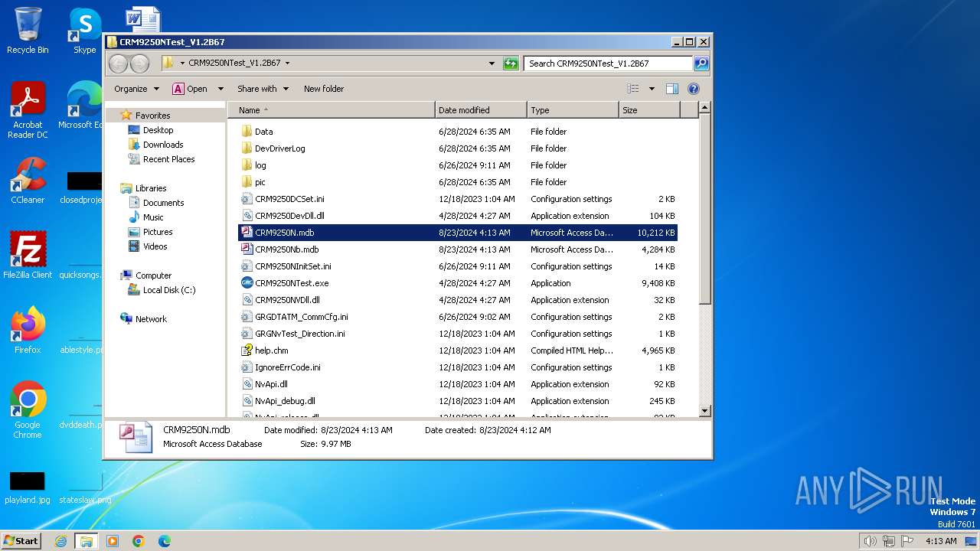Screen dimensions: 980x551
Task: Open the Skype desktop icon
Action: click(x=84, y=31)
